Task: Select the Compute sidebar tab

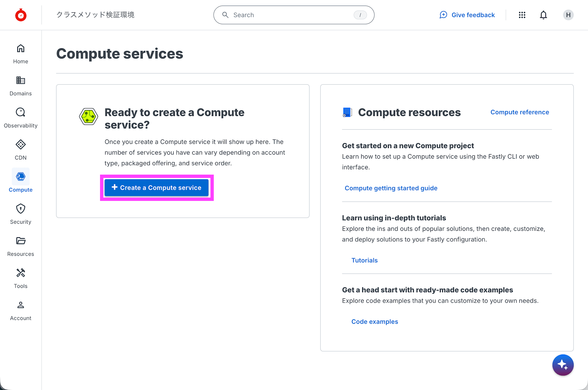Action: point(21,177)
